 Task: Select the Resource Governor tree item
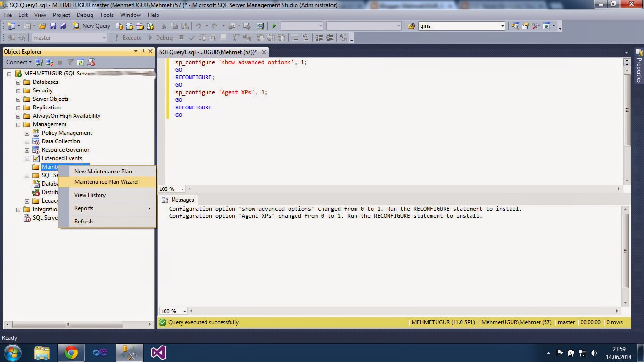click(x=66, y=150)
